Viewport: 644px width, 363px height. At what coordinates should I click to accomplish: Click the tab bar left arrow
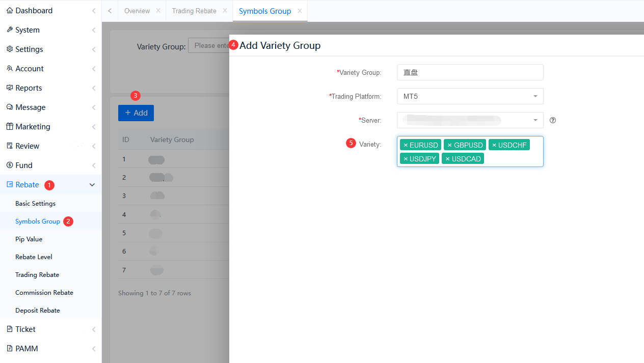click(x=110, y=11)
